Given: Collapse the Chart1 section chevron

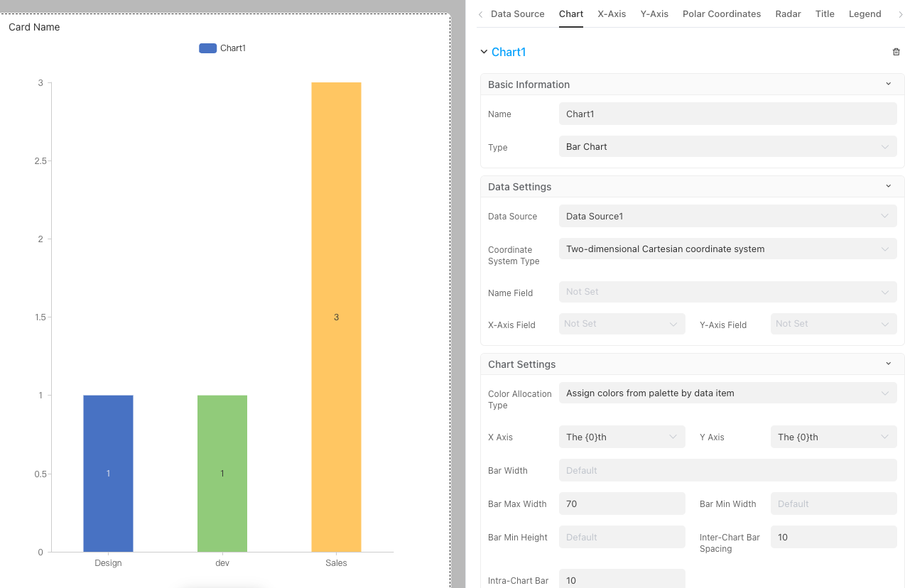Looking at the screenshot, I should pos(484,52).
